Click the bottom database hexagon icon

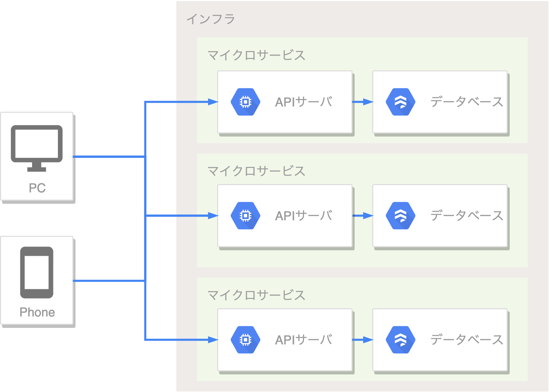click(400, 340)
